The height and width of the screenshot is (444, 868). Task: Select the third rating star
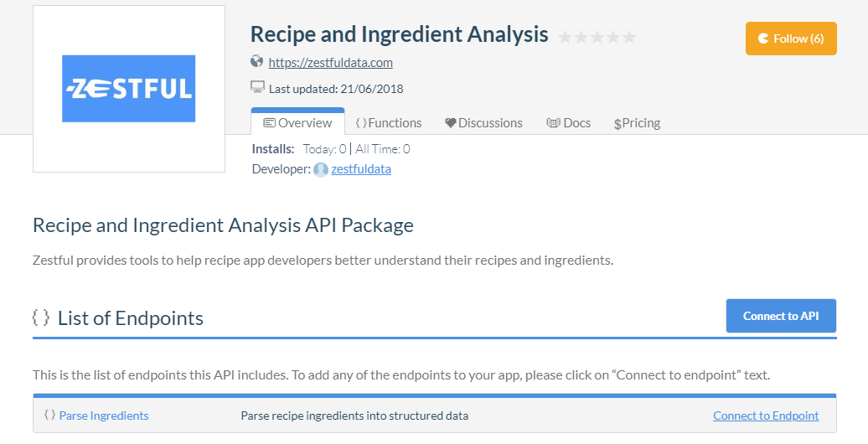click(x=597, y=37)
